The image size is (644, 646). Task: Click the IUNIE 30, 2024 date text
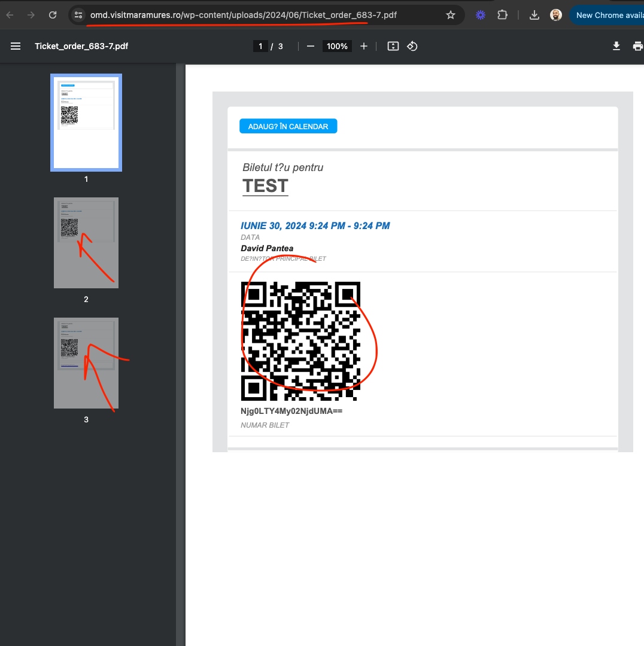pos(315,226)
